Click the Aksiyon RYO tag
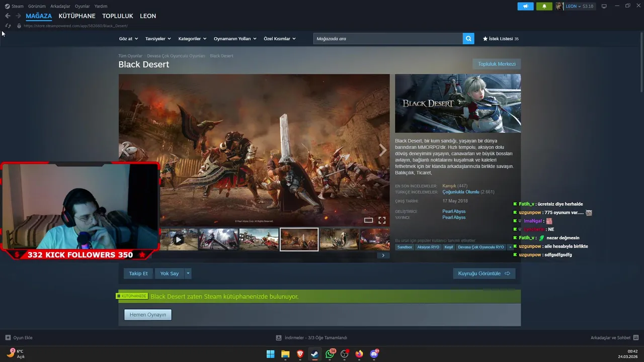644x362 pixels. coord(428,247)
